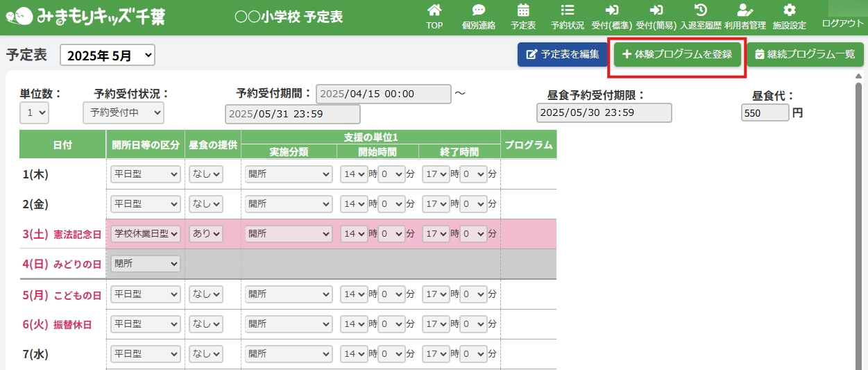Viewport: 868px width, 370px height.
Task: Click the 予定表を編集 button
Action: pyautogui.click(x=563, y=54)
